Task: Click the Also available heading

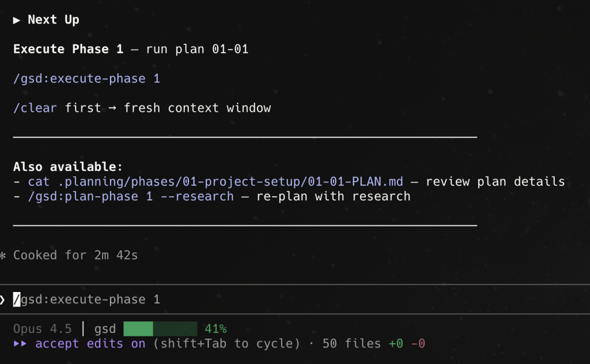Action: coord(68,167)
